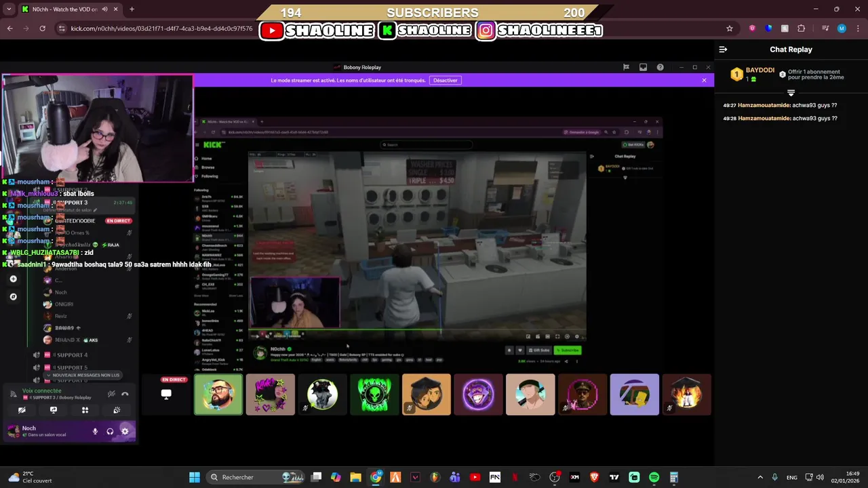Open Home in the embedded Kick sidebar

[x=206, y=159]
